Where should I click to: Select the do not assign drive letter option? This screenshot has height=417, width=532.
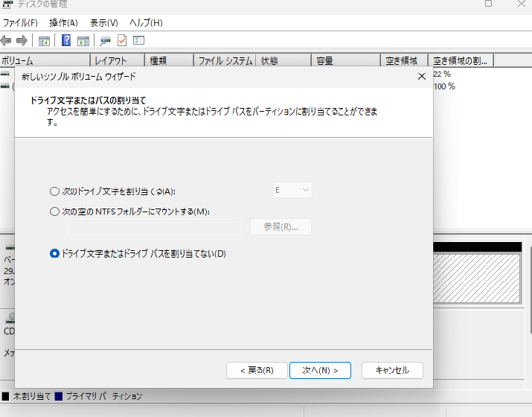(x=54, y=254)
